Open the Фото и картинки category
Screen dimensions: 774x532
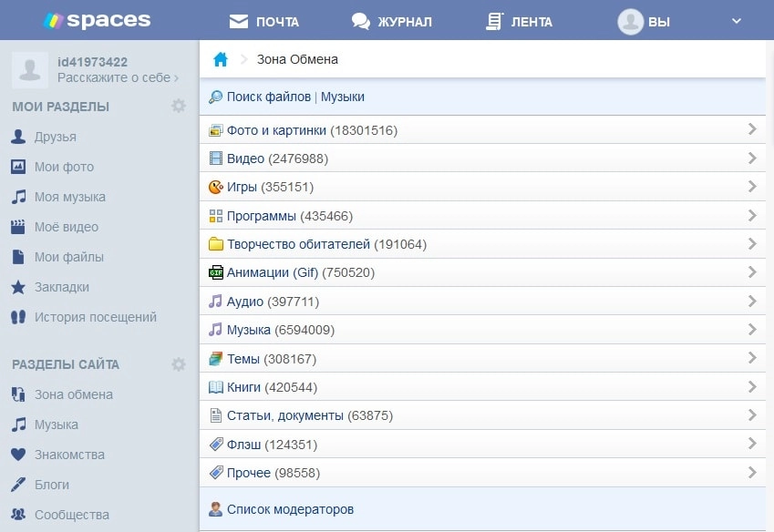click(x=312, y=130)
